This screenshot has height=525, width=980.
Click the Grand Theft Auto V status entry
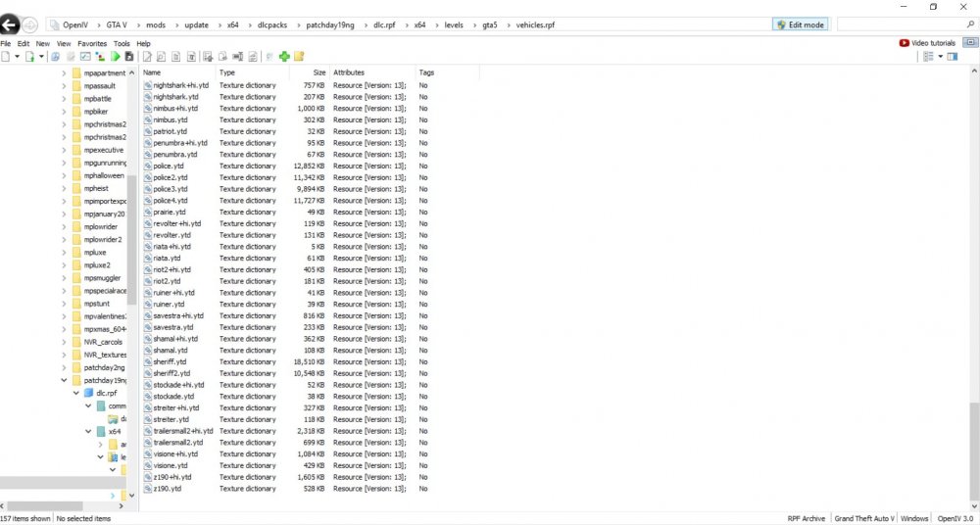tap(863, 519)
